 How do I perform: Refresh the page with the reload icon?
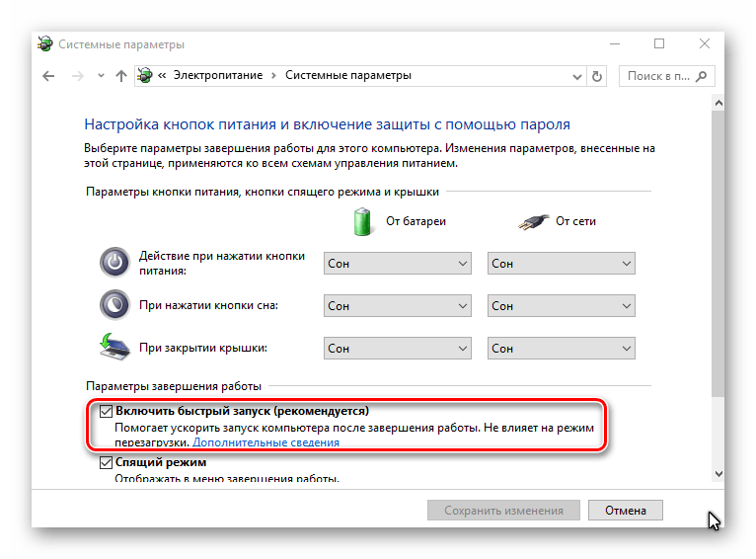(597, 76)
